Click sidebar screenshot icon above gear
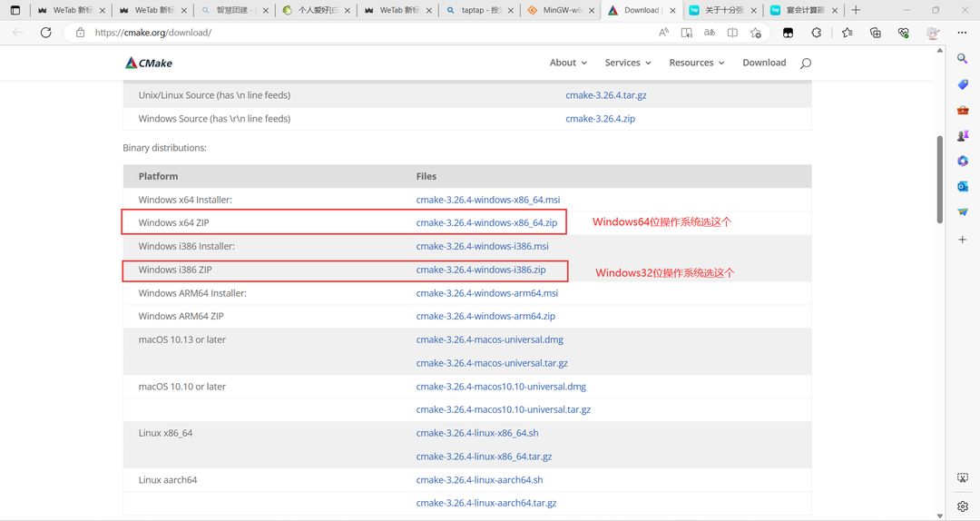This screenshot has width=980, height=521. [963, 477]
